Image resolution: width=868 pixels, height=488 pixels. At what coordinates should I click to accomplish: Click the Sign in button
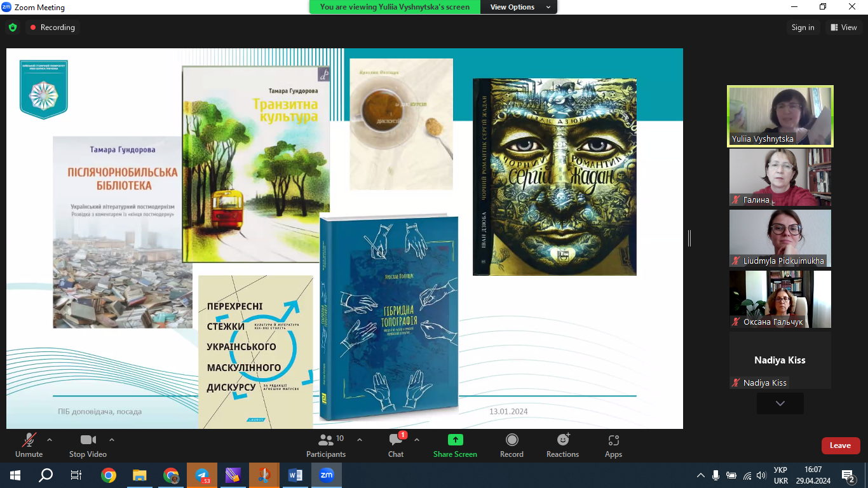pyautogui.click(x=803, y=27)
